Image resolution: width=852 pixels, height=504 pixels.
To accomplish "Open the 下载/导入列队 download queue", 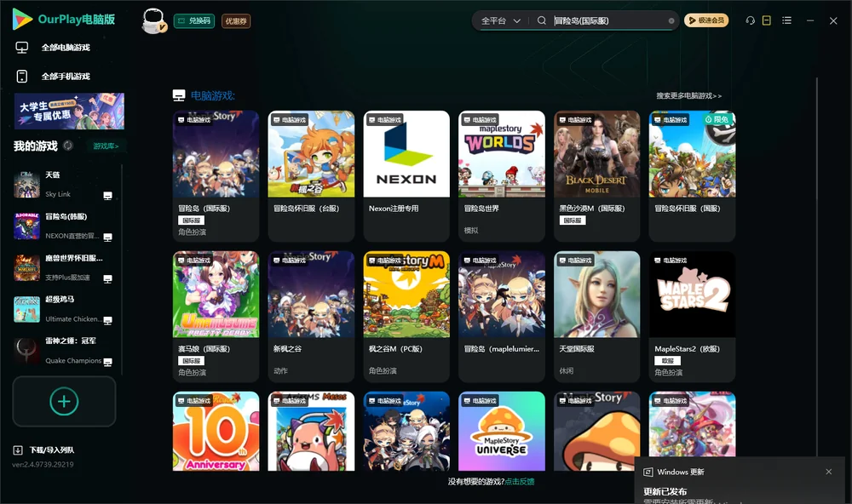I will (x=52, y=450).
